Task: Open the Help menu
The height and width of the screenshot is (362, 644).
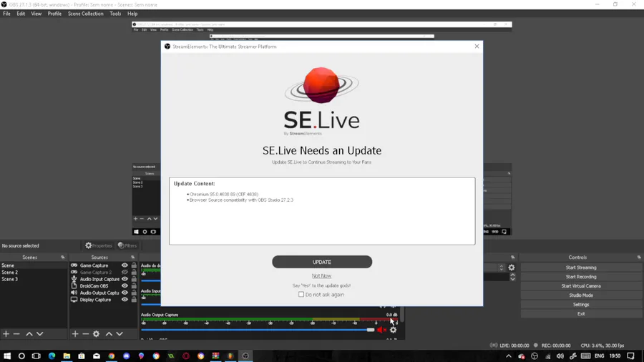Action: click(x=132, y=14)
